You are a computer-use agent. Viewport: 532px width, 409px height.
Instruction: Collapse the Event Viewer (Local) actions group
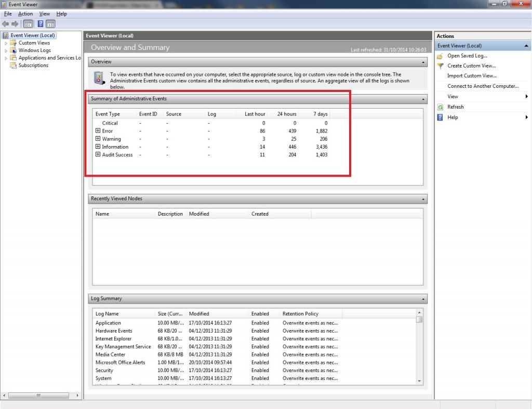click(x=526, y=46)
